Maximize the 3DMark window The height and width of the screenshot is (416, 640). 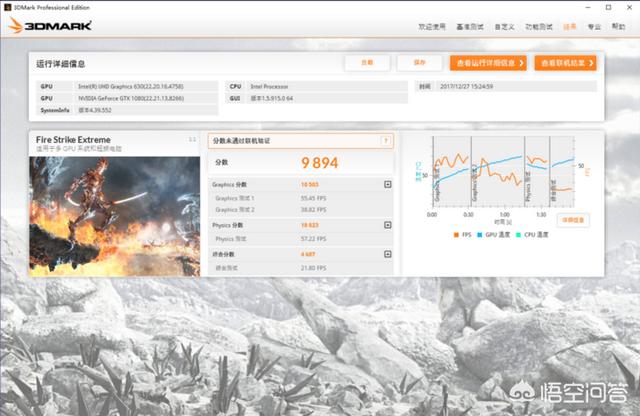click(x=609, y=7)
